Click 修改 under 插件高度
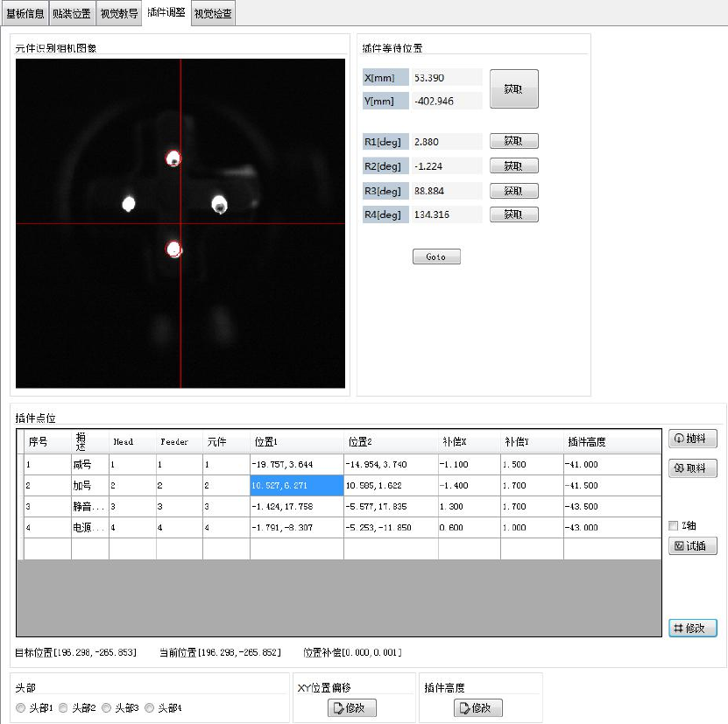This screenshot has width=728, height=724. pyautogui.click(x=477, y=707)
